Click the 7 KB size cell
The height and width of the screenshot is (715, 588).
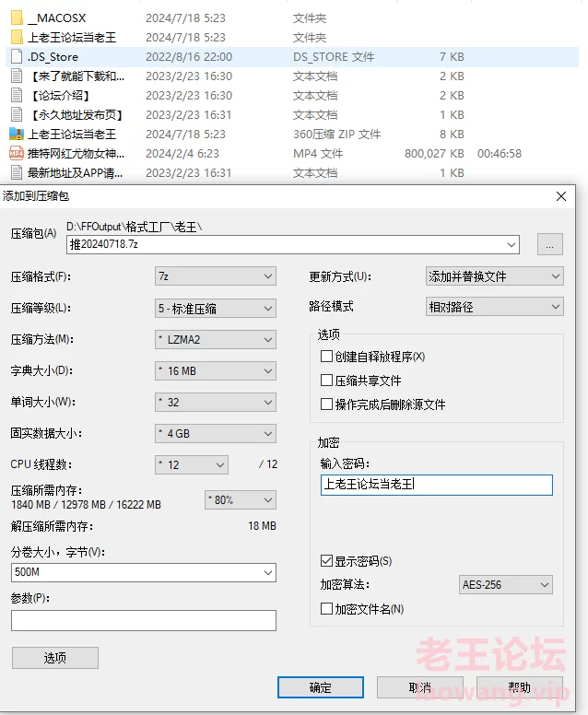click(452, 56)
